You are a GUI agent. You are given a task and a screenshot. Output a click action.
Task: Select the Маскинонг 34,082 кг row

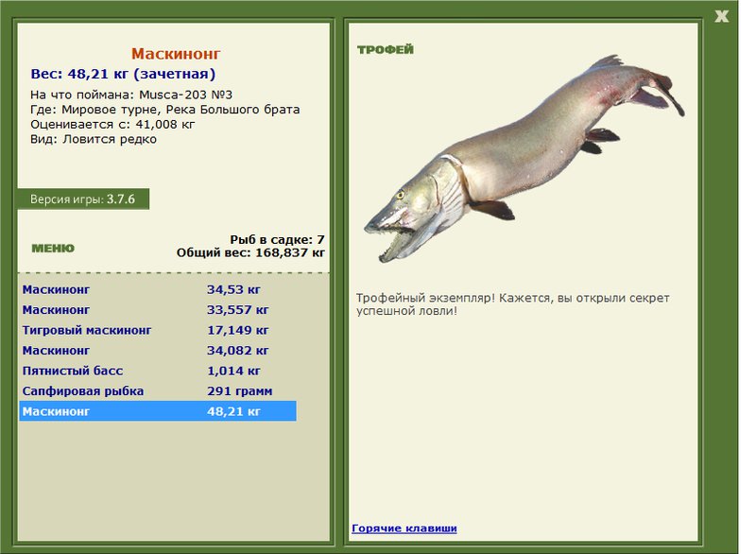[x=158, y=351]
